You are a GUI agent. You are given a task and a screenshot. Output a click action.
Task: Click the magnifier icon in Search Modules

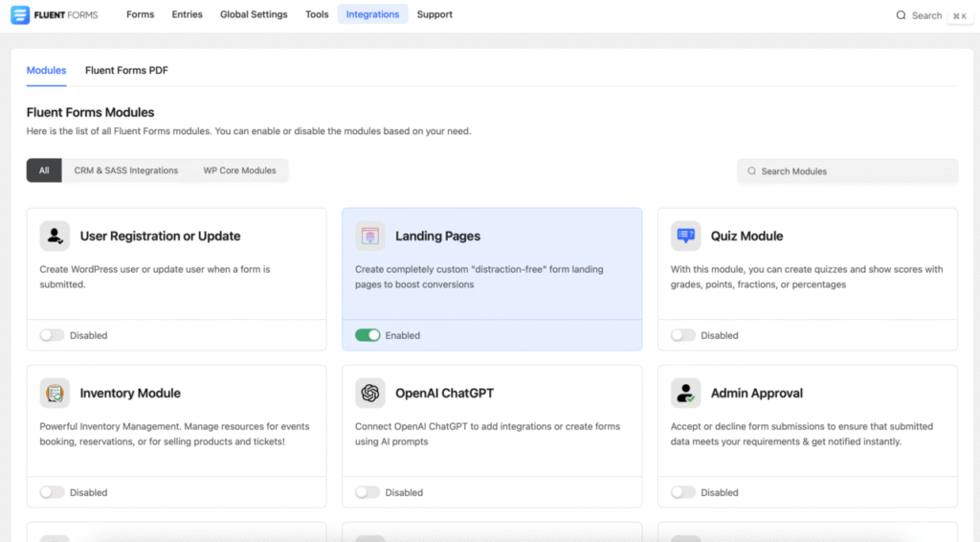pyautogui.click(x=752, y=170)
